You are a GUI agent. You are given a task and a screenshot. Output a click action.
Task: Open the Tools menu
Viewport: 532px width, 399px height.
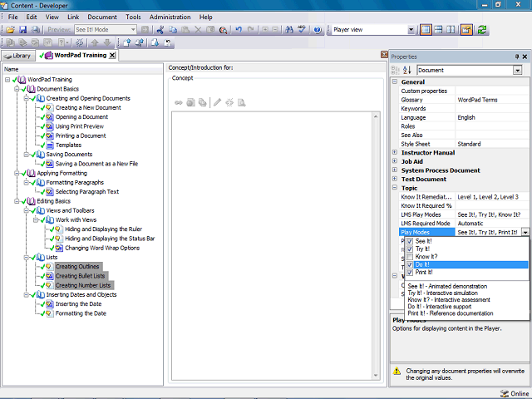pos(133,17)
